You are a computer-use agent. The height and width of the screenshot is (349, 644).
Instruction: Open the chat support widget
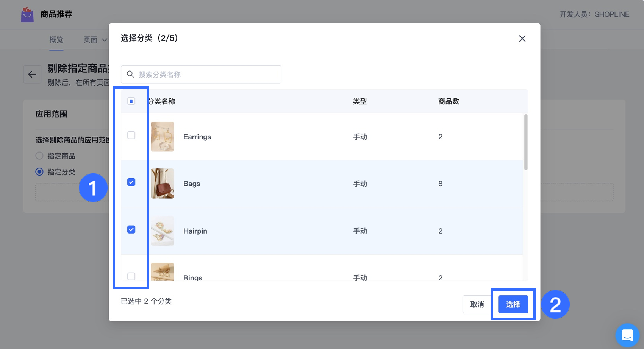point(627,335)
